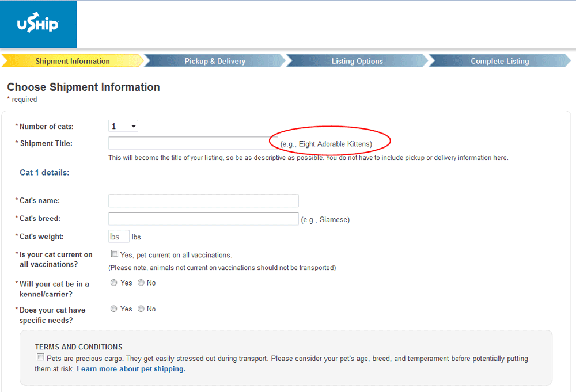Open 'Learn more about pet shipping' link
This screenshot has width=576, height=392.
pos(131,369)
